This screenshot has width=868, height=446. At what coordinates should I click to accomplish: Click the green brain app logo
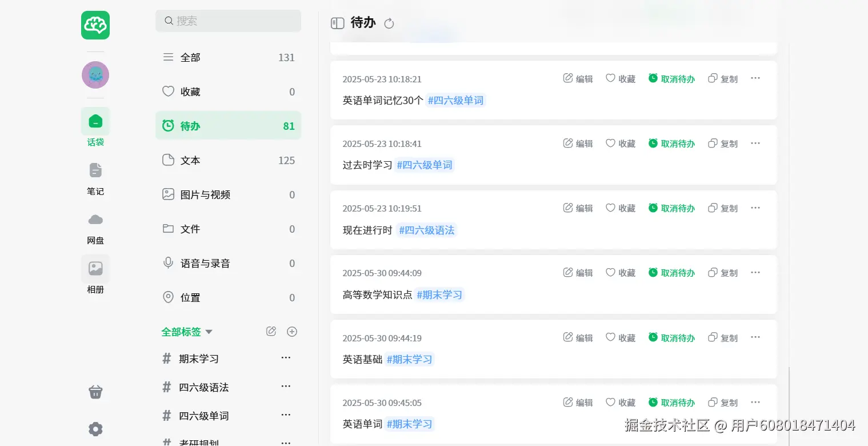tap(95, 25)
